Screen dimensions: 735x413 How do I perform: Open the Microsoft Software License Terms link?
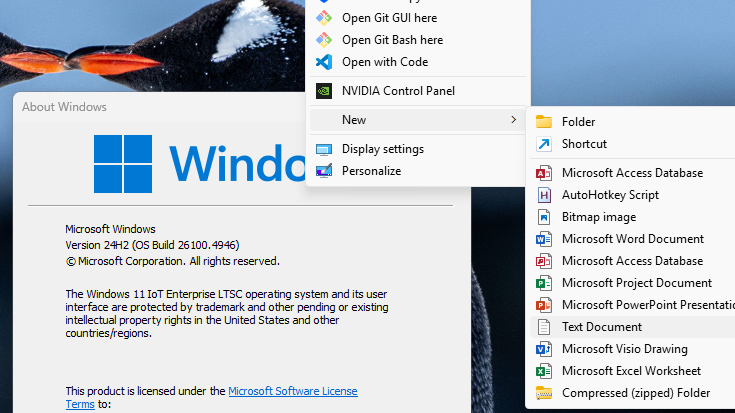pyautogui.click(x=293, y=391)
